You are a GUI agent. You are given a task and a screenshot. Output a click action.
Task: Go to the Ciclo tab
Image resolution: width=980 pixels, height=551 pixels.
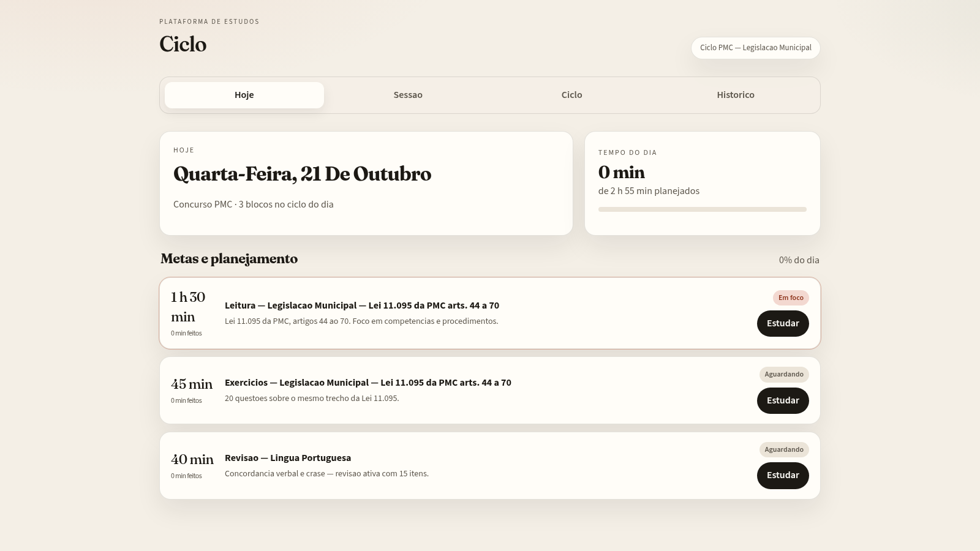click(571, 95)
